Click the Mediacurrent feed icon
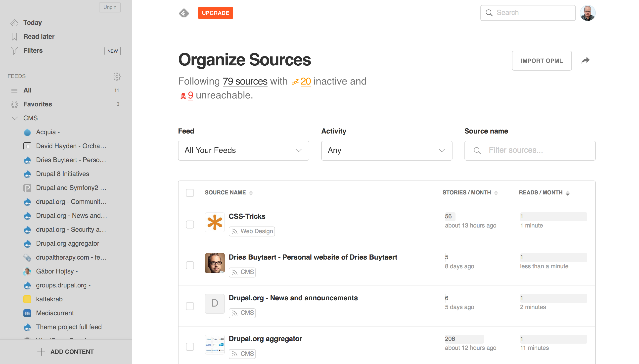 pos(27,313)
